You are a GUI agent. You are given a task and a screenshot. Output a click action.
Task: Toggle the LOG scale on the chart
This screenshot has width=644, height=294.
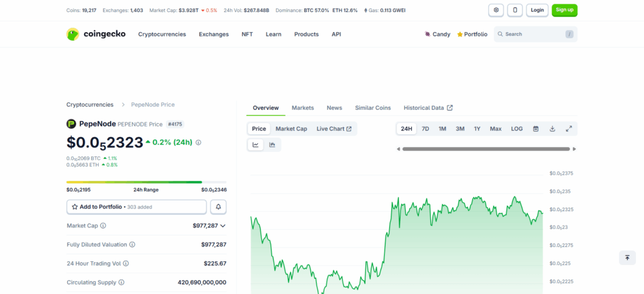pos(516,129)
